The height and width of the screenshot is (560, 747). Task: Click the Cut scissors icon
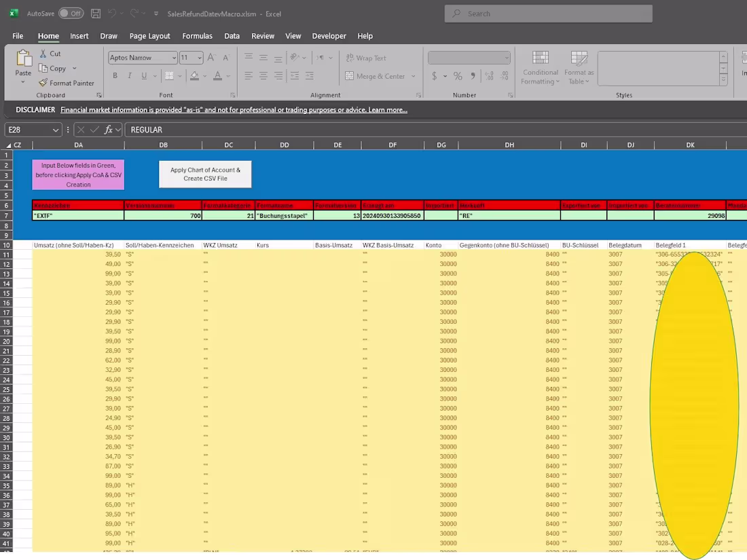coord(43,54)
